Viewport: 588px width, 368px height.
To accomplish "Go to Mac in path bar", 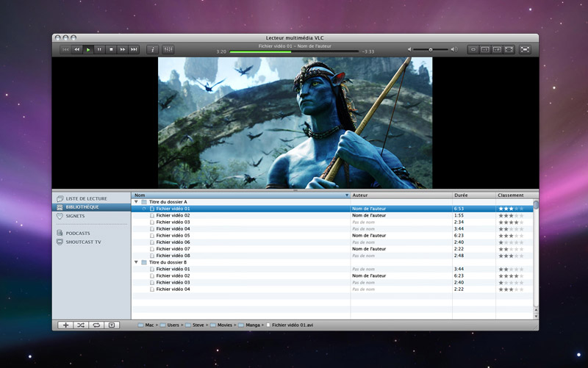I will pos(146,325).
